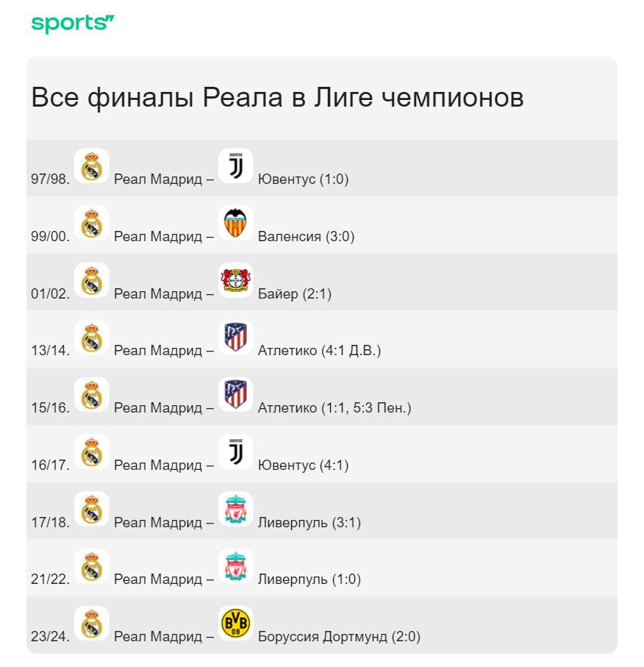644x667 pixels.
Task: Click Atletico crest in 13/14 row
Action: pos(235,338)
